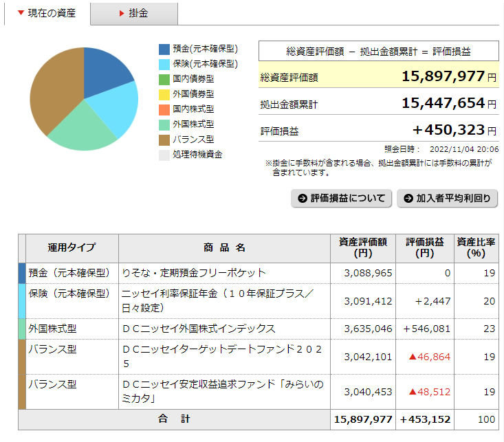The height and width of the screenshot is (442, 504).
Task: Select the ＤＣニッセイ外国株式インデックス product name
Action: [198, 329]
